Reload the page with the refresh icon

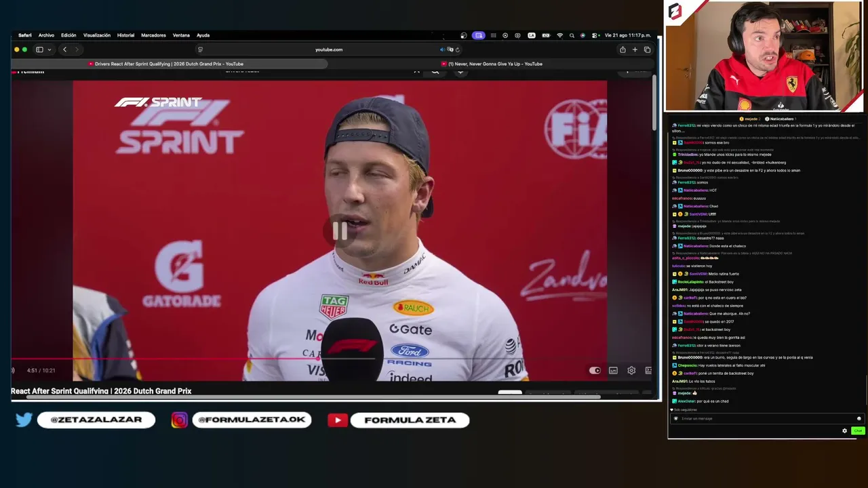(x=457, y=49)
